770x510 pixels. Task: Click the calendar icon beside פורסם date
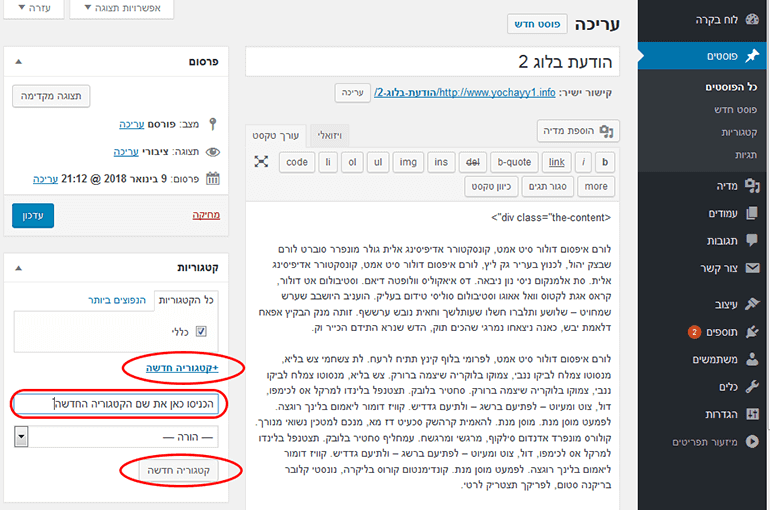coord(213,179)
